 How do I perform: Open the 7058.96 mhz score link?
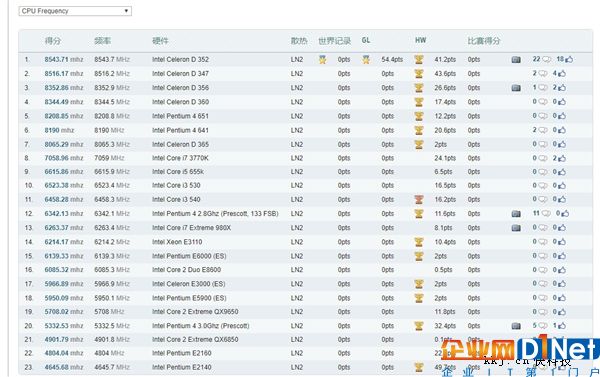(x=64, y=158)
